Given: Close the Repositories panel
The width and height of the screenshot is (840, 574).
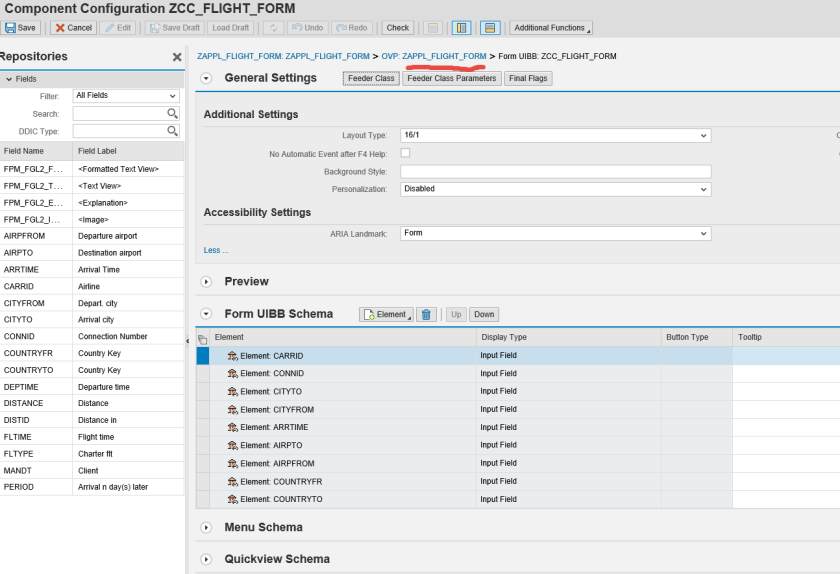Looking at the screenshot, I should [177, 58].
